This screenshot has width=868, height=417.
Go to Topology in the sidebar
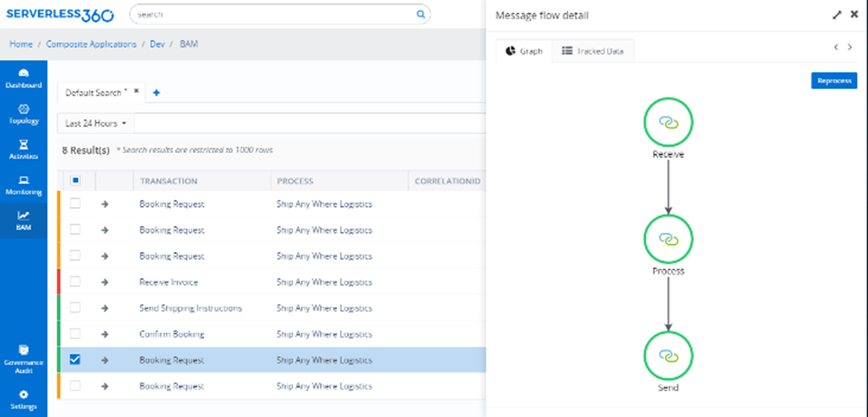coord(24,114)
